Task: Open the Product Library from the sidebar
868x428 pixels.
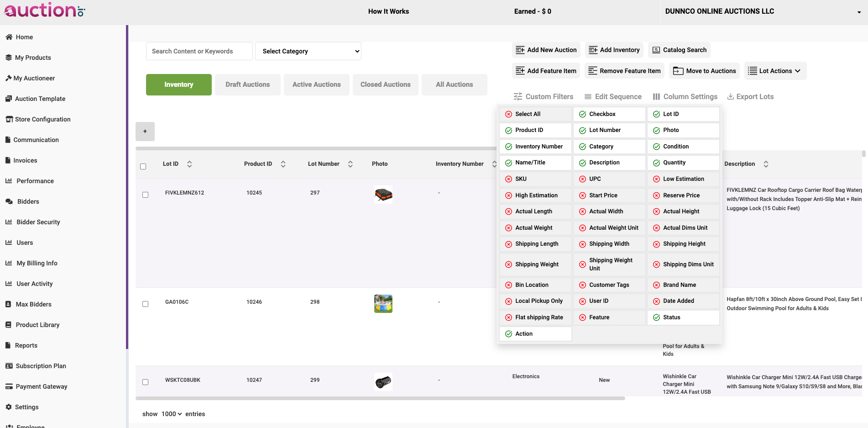Action: (x=37, y=325)
